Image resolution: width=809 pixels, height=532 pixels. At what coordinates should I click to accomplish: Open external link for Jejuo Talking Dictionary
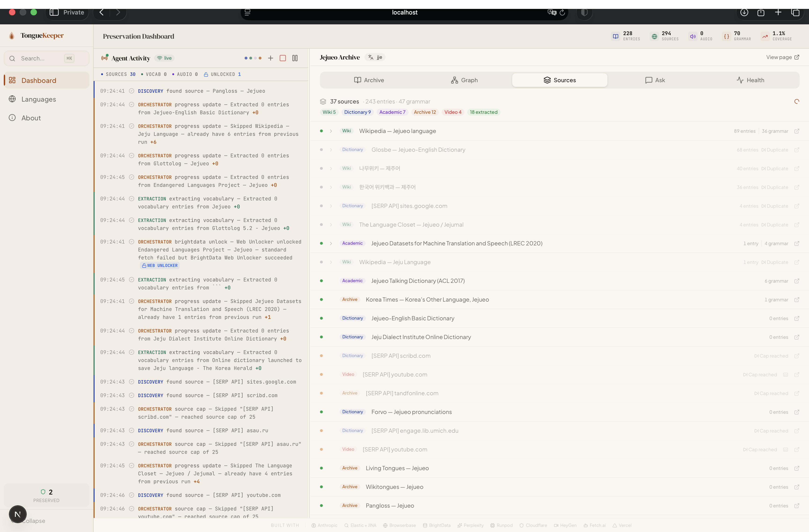coord(796,281)
